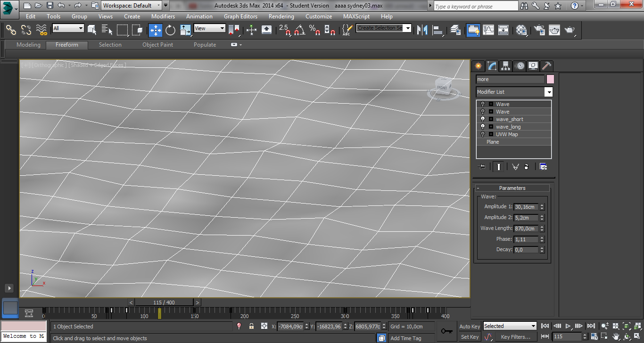The width and height of the screenshot is (644, 343).
Task: Click the Wave Length value field
Action: pos(526,229)
